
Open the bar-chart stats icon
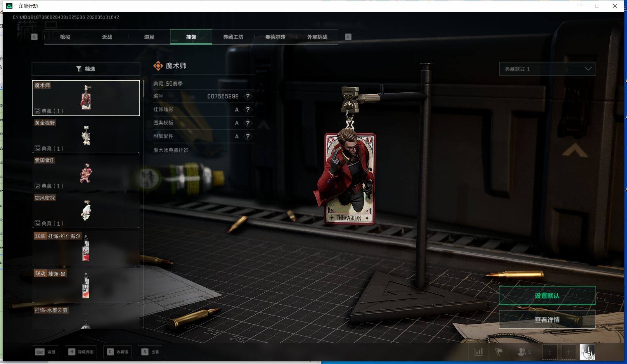(479, 352)
